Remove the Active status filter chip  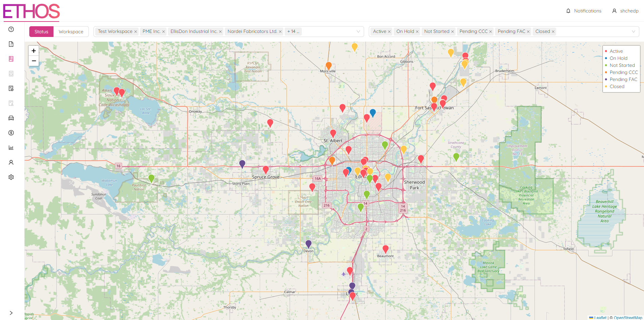389,31
